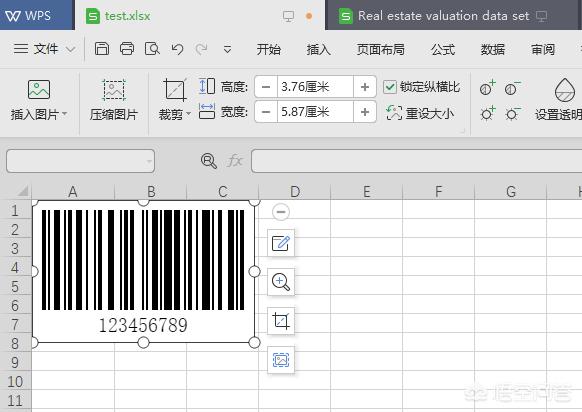Decrease picture contrast icon
Viewport: 582px width, 412px height.
point(512,88)
